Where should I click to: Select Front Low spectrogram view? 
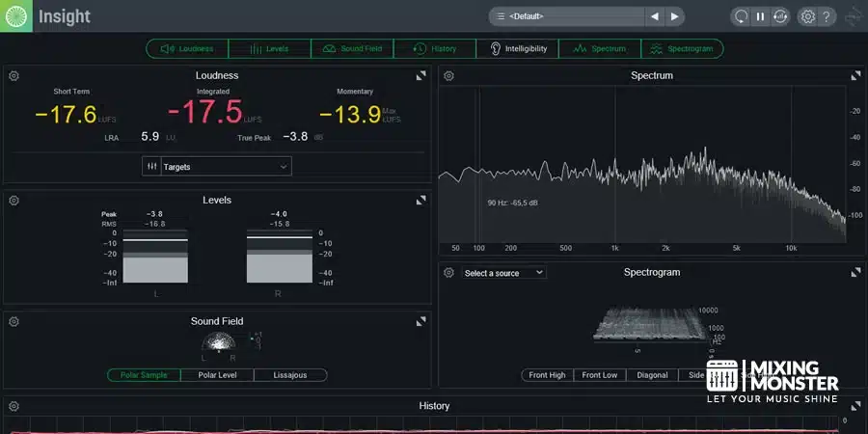600,375
